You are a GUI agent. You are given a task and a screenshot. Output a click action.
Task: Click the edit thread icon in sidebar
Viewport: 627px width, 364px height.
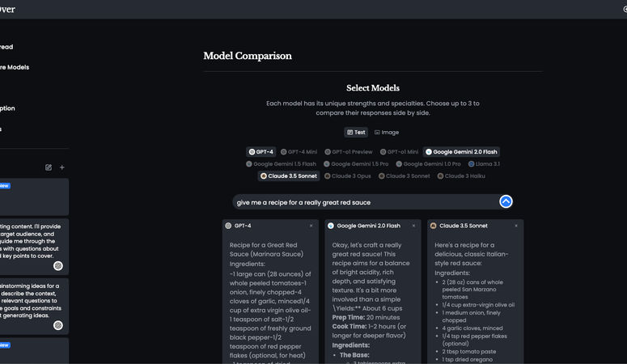coord(49,167)
